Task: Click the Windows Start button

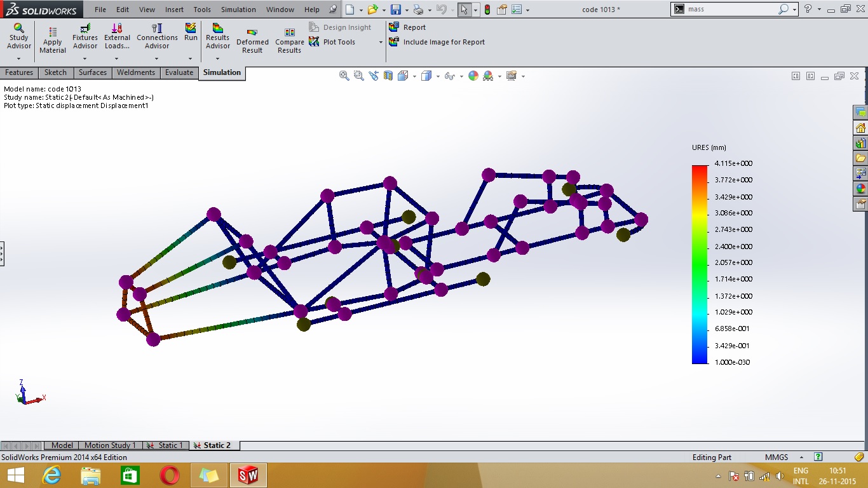Action: (15, 475)
